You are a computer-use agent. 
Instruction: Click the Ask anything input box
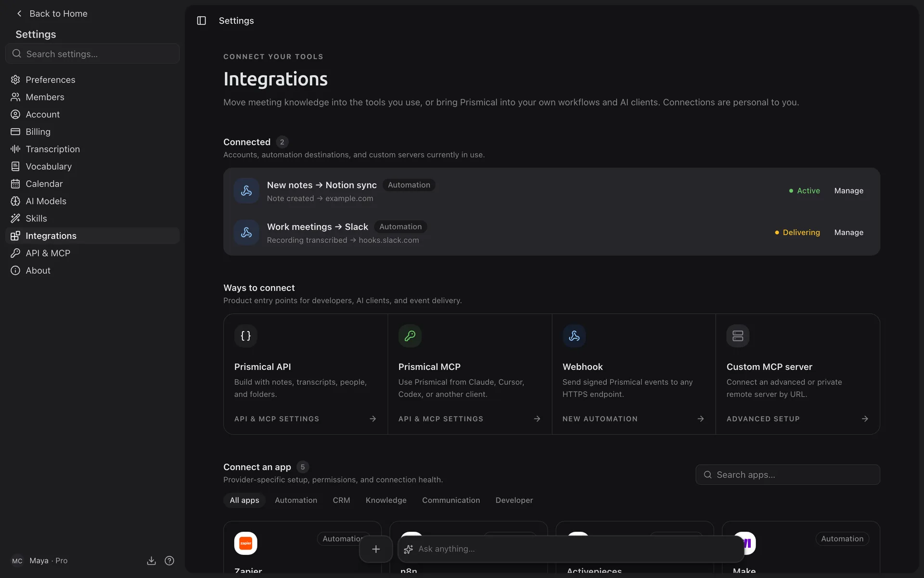coord(571,549)
